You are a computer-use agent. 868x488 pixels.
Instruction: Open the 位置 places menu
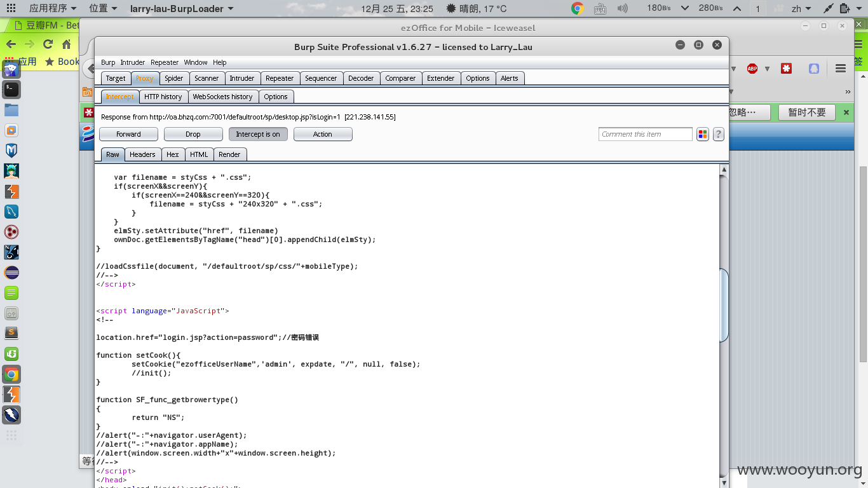click(x=103, y=9)
